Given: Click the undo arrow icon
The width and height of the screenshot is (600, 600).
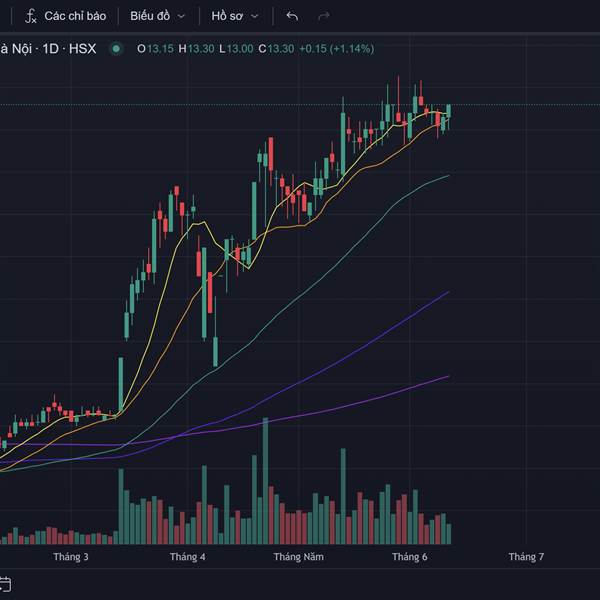Looking at the screenshot, I should pyautogui.click(x=292, y=16).
